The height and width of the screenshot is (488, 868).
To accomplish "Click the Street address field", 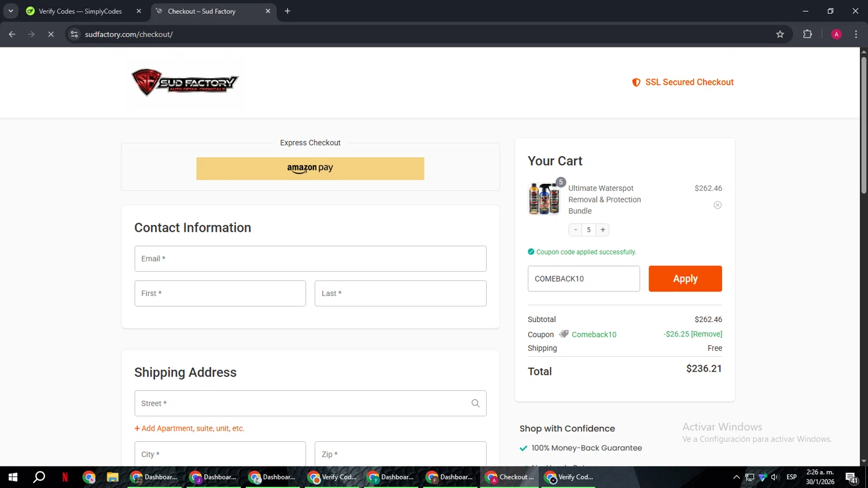I will [x=310, y=404].
